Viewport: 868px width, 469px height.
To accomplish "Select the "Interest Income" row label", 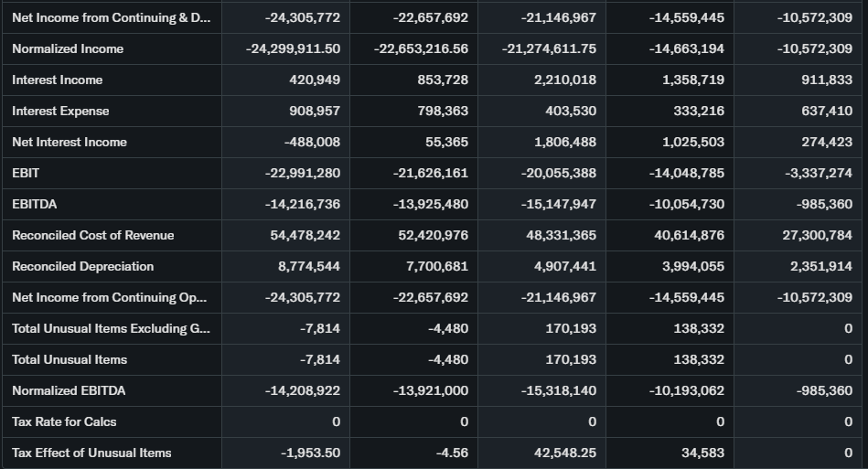I will [58, 80].
